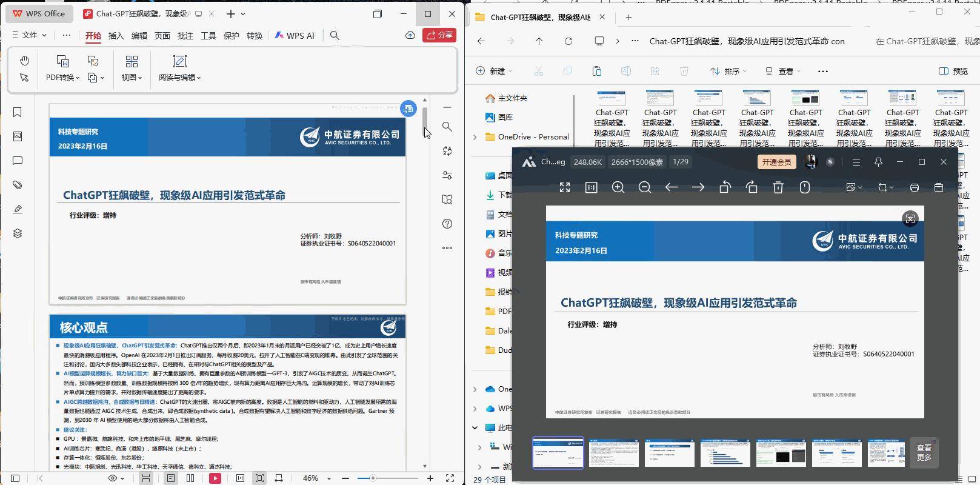The width and height of the screenshot is (980, 485).
Task: Delete the current image in the viewer
Action: coord(778,187)
